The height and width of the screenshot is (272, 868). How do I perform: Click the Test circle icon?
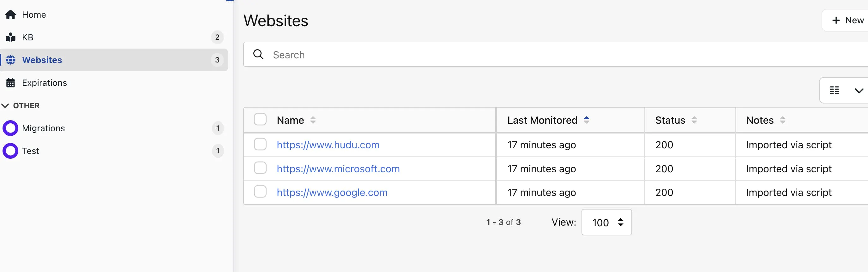tap(10, 151)
